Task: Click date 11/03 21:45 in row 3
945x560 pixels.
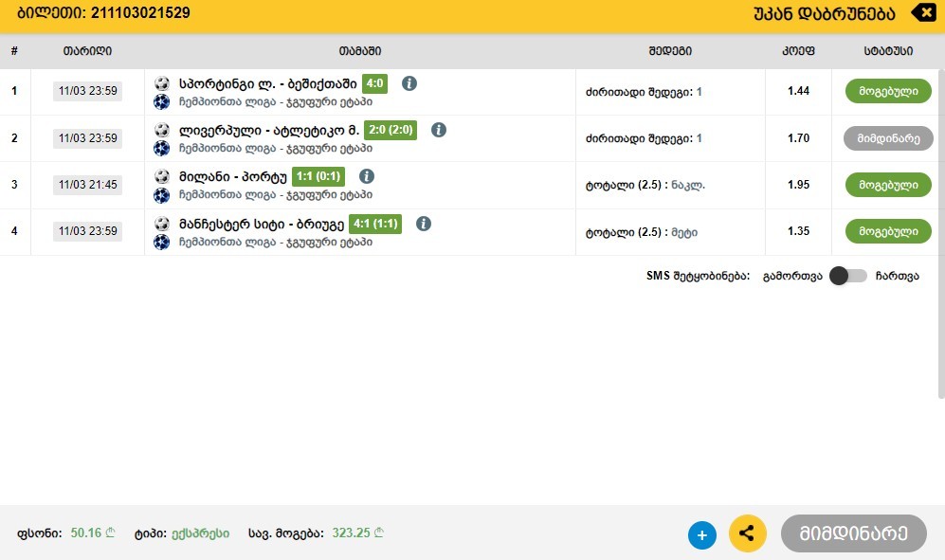Action: (x=88, y=185)
